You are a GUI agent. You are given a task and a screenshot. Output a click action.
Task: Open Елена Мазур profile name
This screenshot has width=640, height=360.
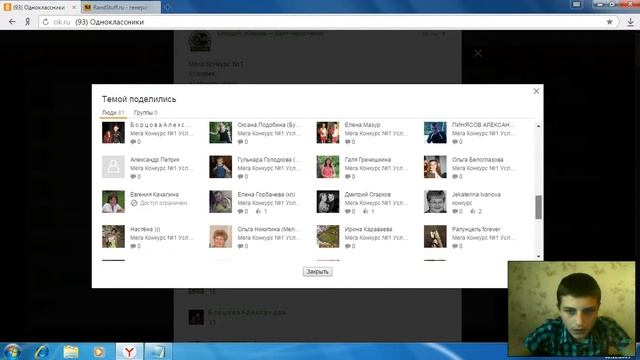pos(362,125)
